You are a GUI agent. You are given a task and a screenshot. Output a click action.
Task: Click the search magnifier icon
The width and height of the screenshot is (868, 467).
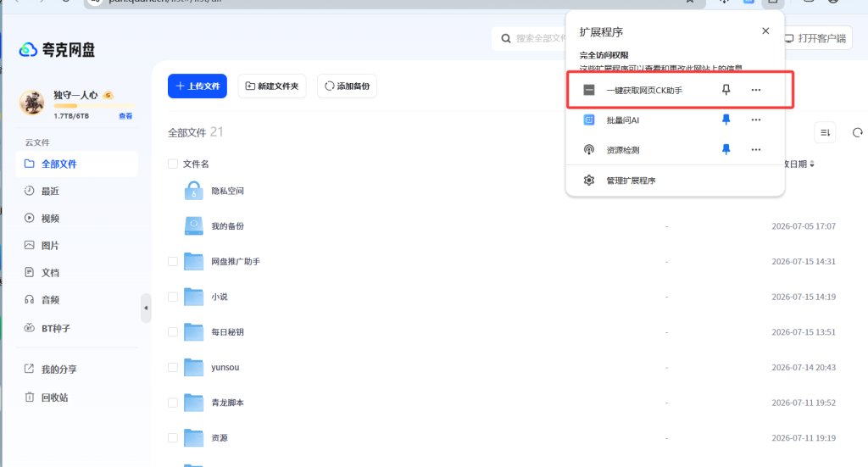505,38
